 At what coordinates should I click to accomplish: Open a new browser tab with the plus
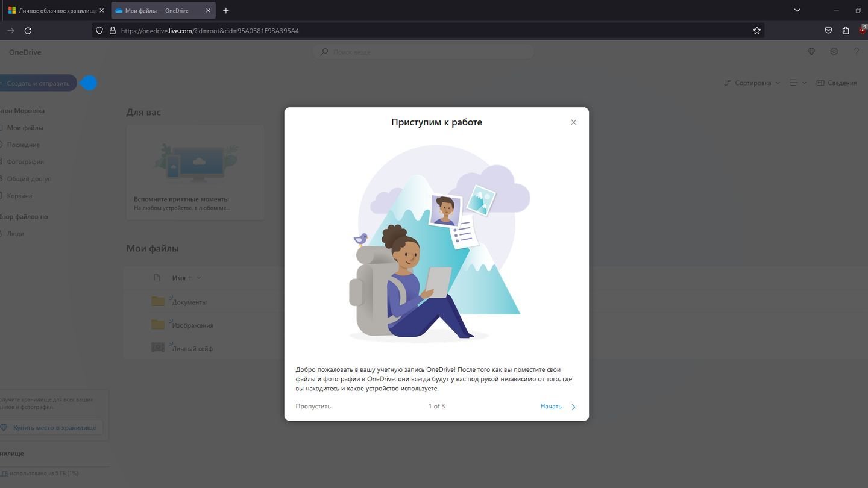tap(226, 11)
